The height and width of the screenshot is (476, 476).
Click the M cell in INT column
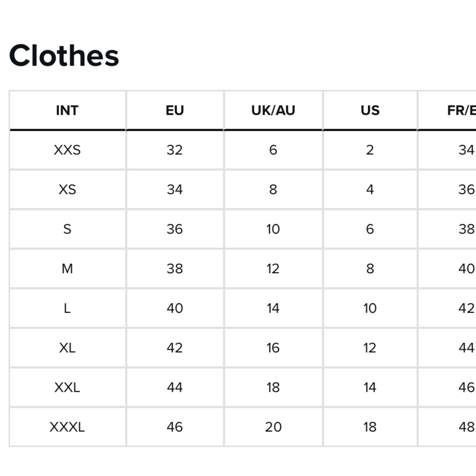67,268
